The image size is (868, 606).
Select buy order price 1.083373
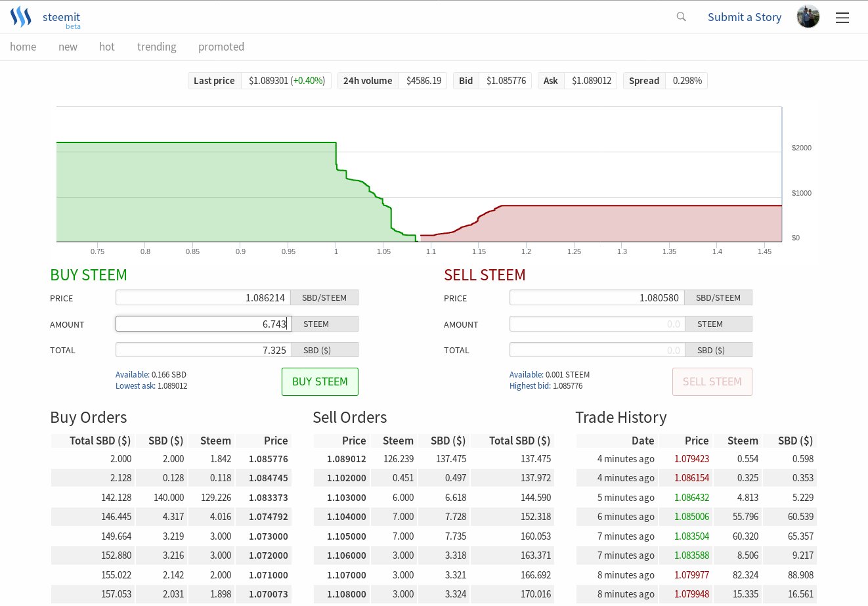coord(269,498)
